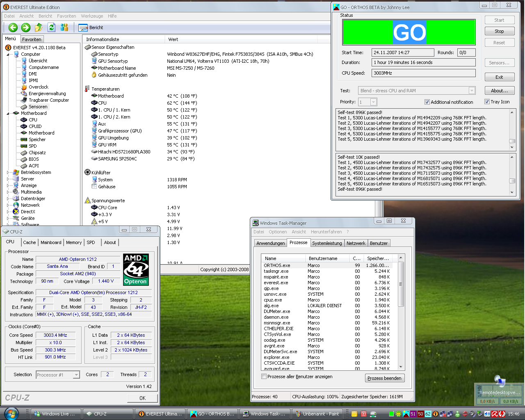
Task: Expand the Geräte tree node
Action: click(8, 218)
